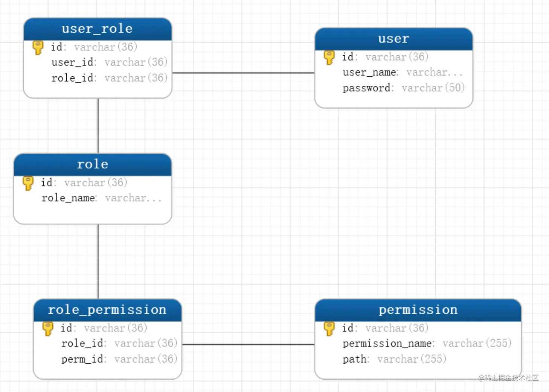The width and height of the screenshot is (549, 392).
Task: Click the primary key icon in user_role table
Action: (38, 47)
